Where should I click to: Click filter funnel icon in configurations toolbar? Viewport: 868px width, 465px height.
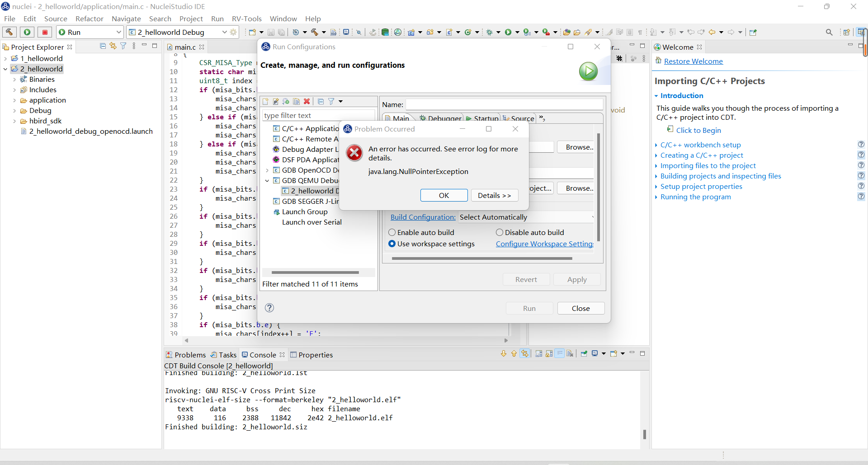(331, 101)
